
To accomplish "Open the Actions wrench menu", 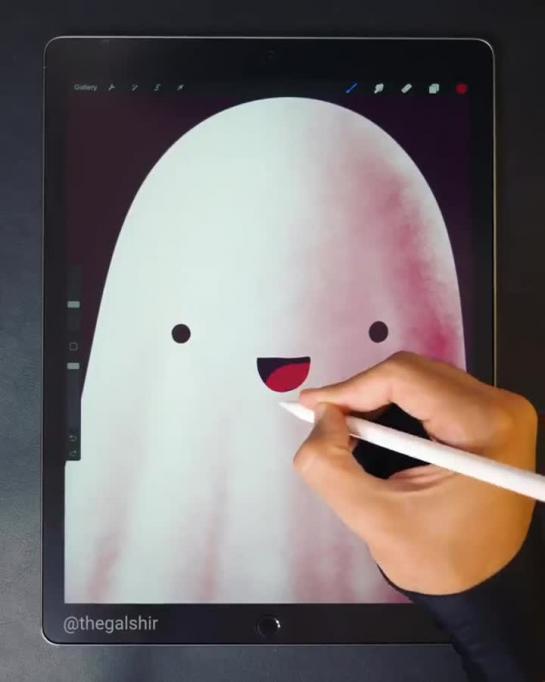I will click(x=112, y=88).
